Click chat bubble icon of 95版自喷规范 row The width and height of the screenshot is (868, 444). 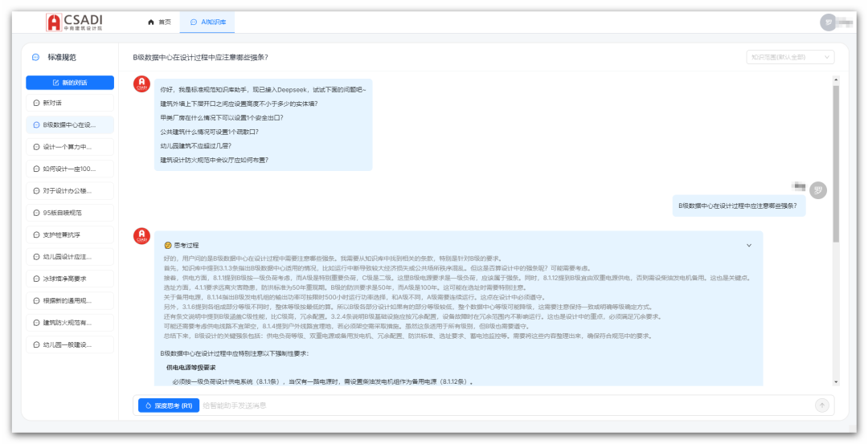click(36, 213)
